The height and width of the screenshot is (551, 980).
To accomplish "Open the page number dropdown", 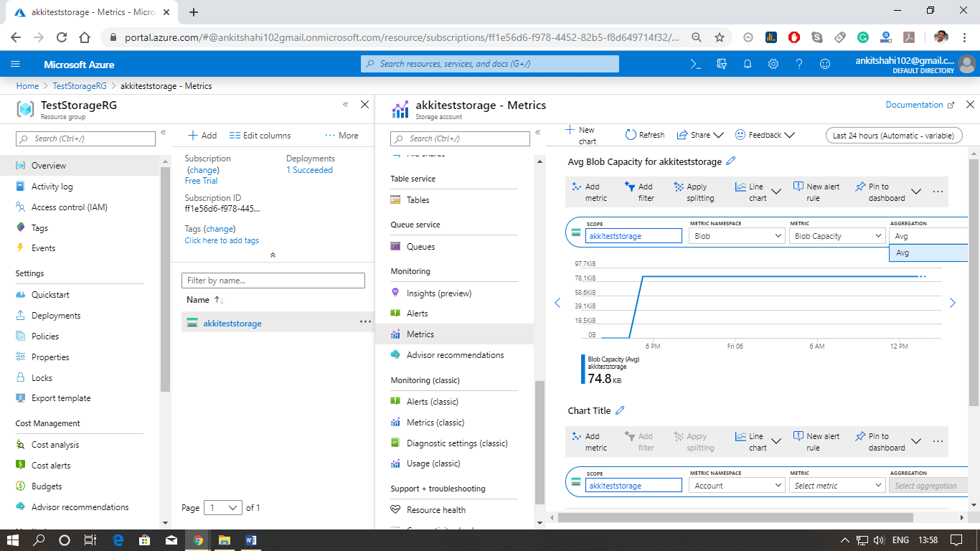I will click(x=223, y=507).
